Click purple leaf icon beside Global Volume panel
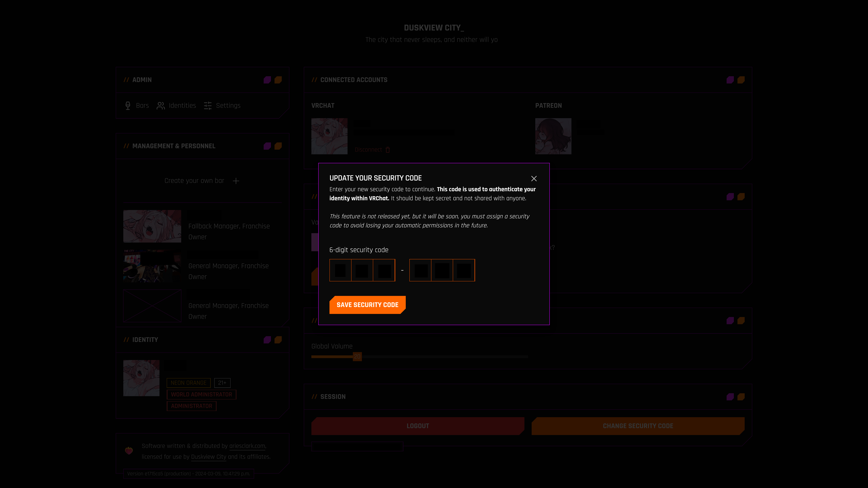Image resolution: width=868 pixels, height=488 pixels. click(x=730, y=321)
